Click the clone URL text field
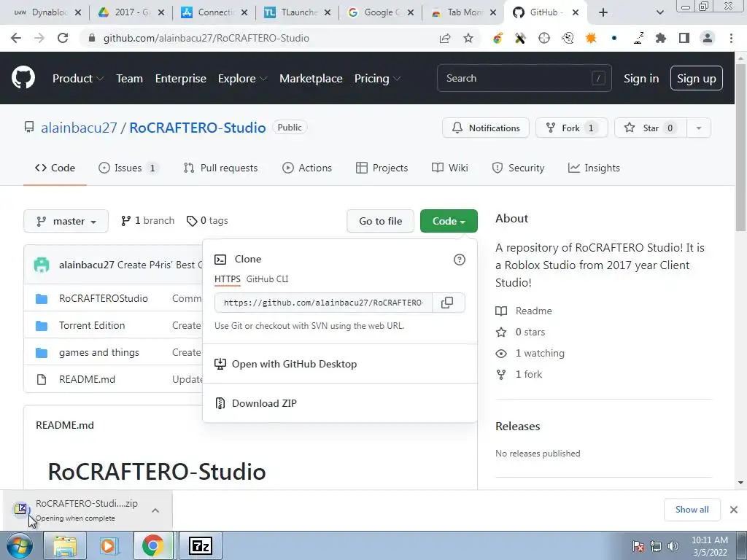Image resolution: width=747 pixels, height=560 pixels. click(x=323, y=303)
